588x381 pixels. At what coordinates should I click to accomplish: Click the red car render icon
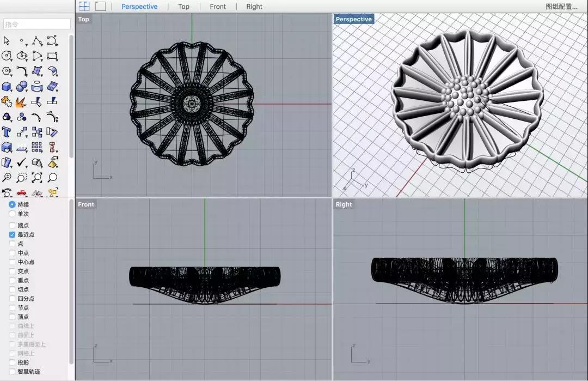[x=22, y=192]
